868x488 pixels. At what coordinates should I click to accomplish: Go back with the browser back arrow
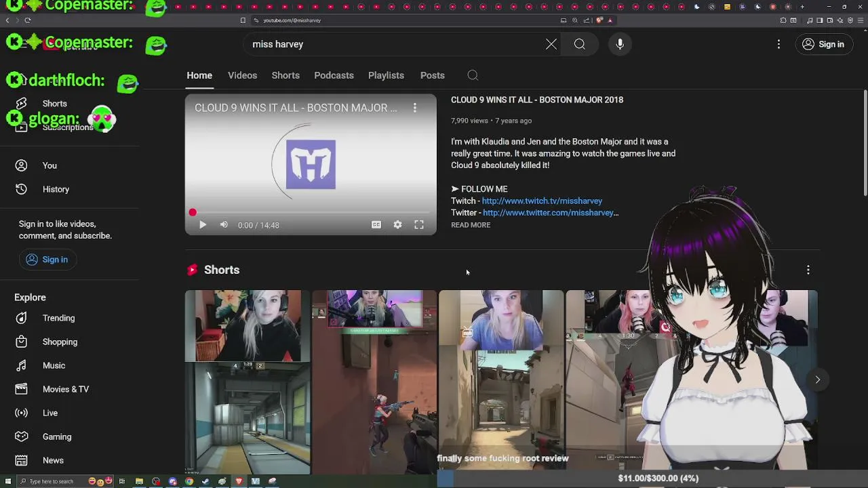[7, 20]
